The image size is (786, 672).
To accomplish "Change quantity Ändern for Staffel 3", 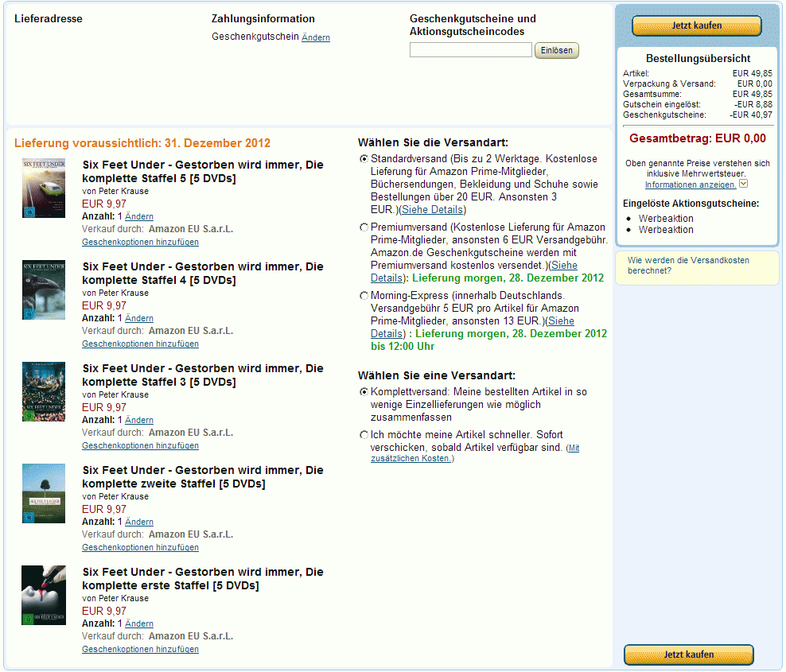I will 139,420.
